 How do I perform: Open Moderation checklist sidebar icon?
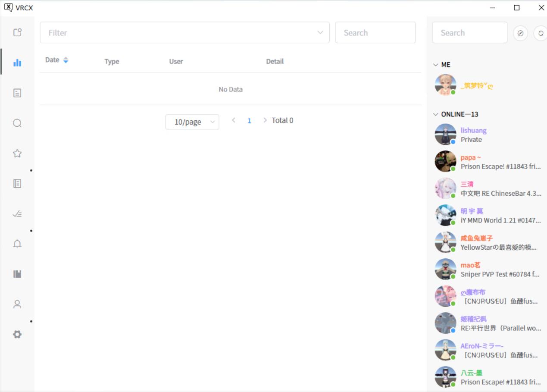pos(17,213)
